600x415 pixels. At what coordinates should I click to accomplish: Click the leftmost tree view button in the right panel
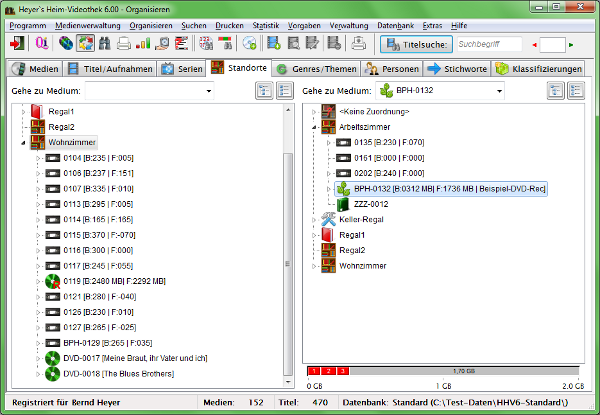(x=557, y=91)
